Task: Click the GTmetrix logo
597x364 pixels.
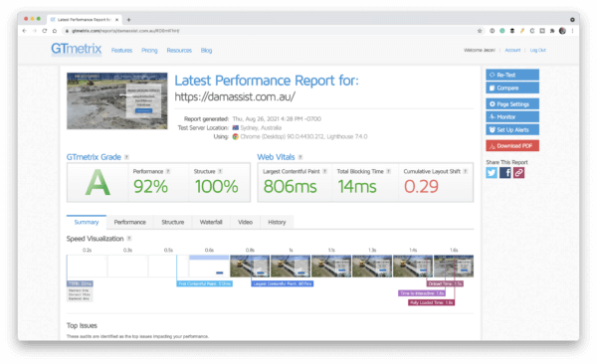Action: (77, 49)
